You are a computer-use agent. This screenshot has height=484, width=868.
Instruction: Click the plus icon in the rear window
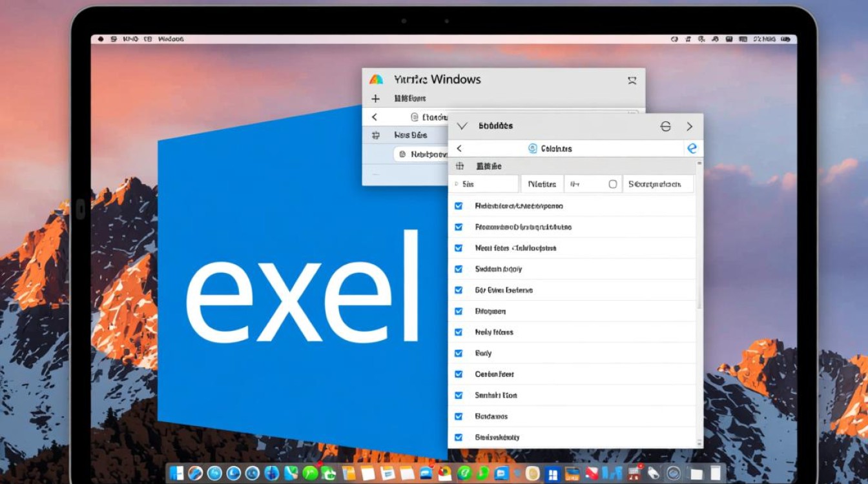click(375, 99)
